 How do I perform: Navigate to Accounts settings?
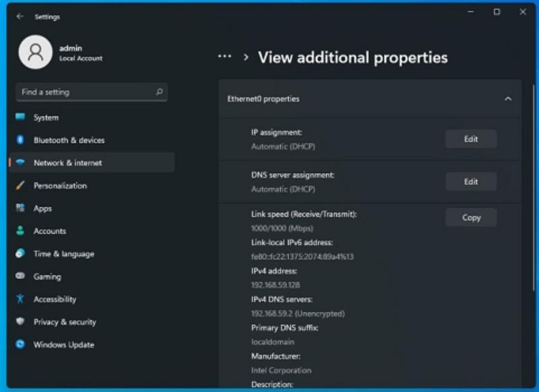tap(92, 231)
